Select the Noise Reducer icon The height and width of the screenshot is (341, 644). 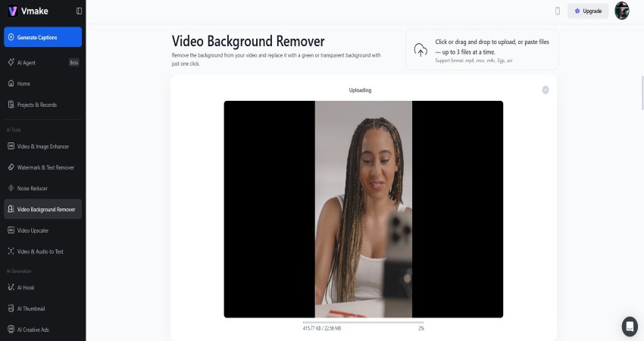click(x=11, y=188)
